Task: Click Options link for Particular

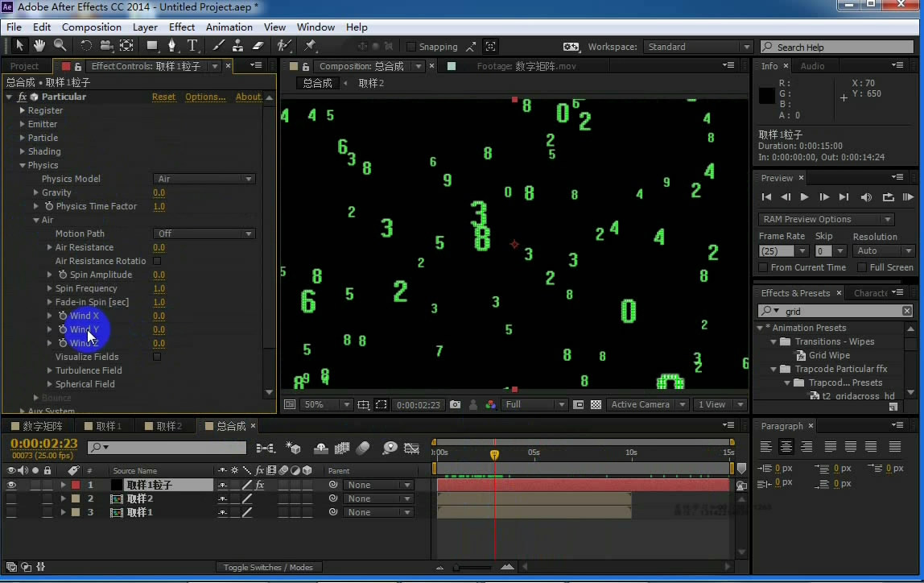Action: pos(205,97)
